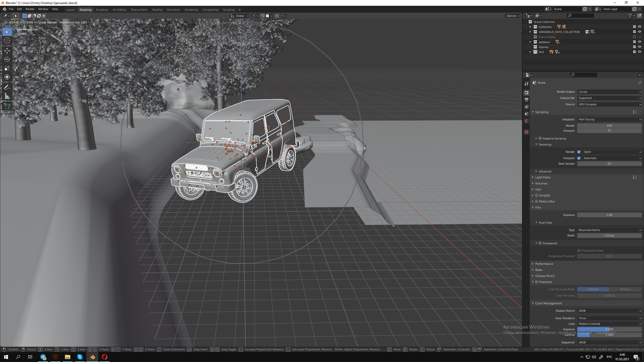Select the Add Cube tool
This screenshot has height=362, width=644.
click(7, 106)
